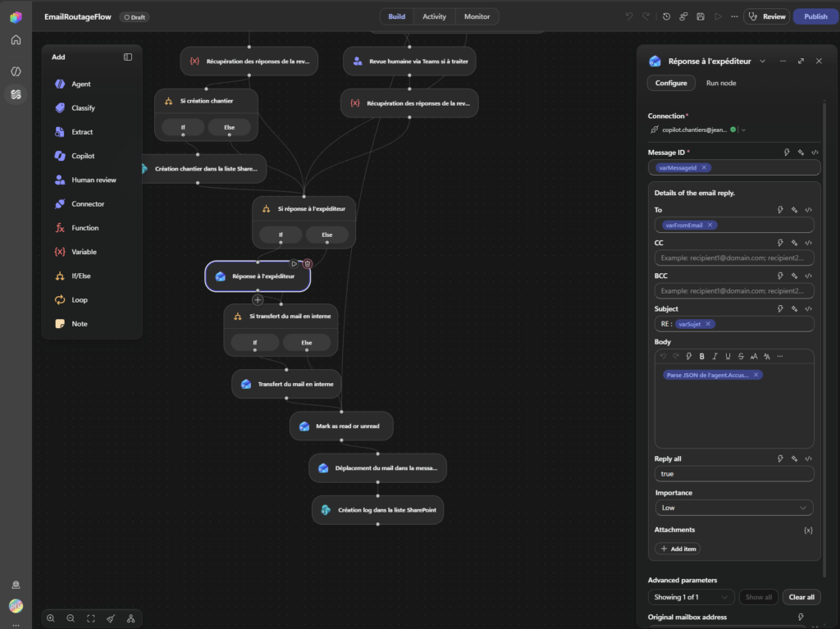
Task: Open the home icon in left sidebar
Action: (x=16, y=40)
